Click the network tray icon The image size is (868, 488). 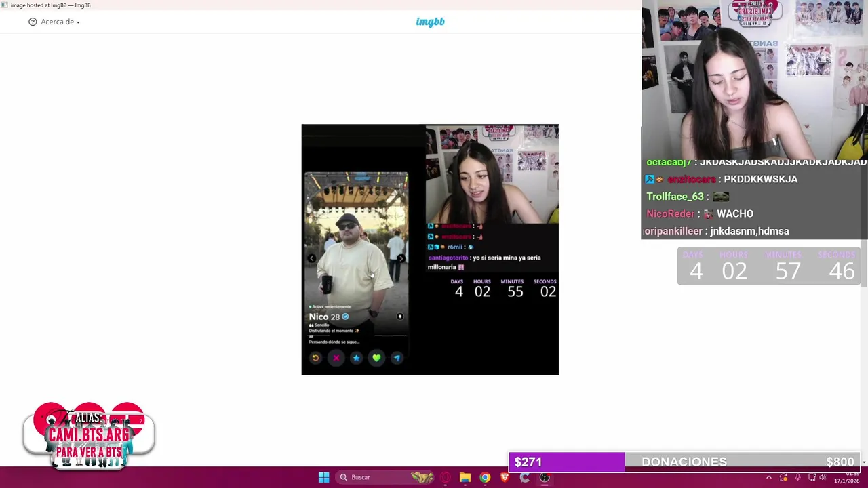[x=811, y=477]
